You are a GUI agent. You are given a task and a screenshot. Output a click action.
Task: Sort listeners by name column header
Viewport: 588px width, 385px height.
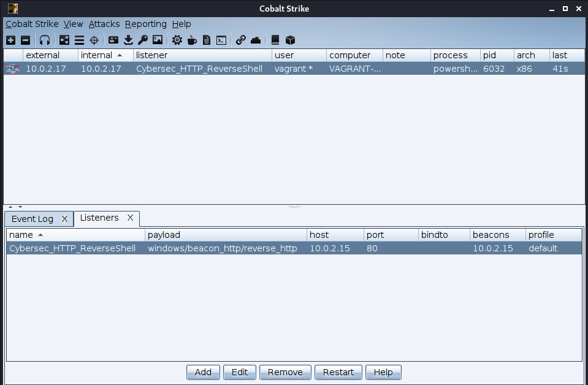(76, 235)
